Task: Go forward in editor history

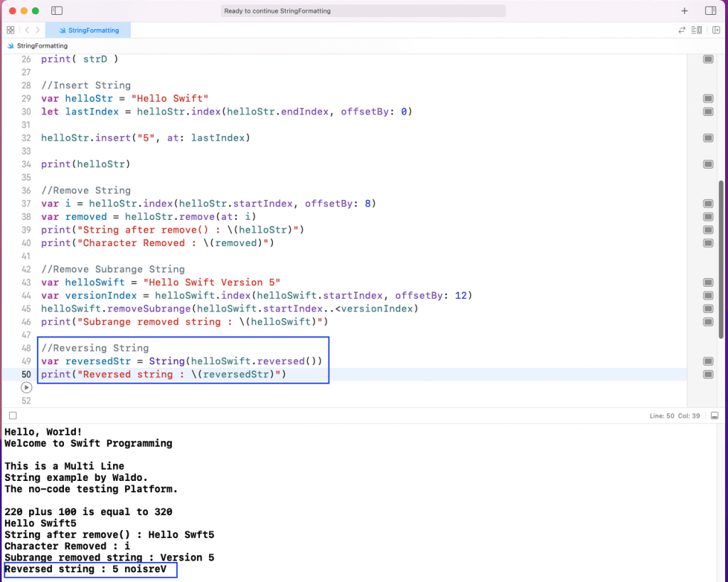Action: (38, 30)
